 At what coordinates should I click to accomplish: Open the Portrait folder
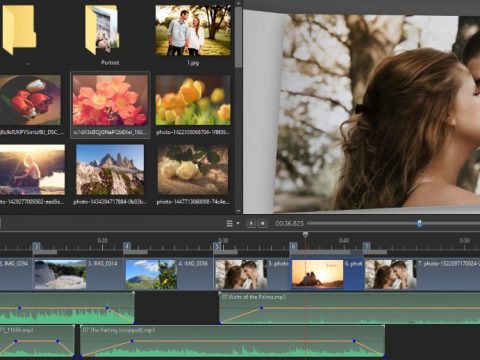coord(102,30)
